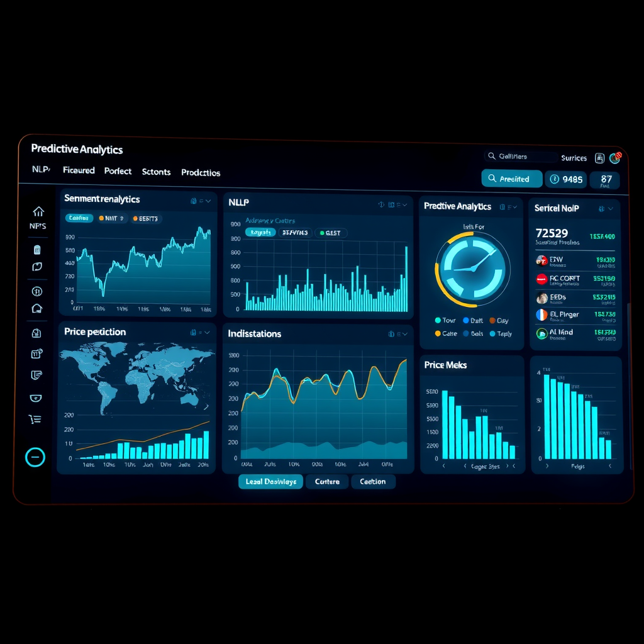Toggle the Royale tag in the NLP panel
644x644 pixels.
(260, 233)
